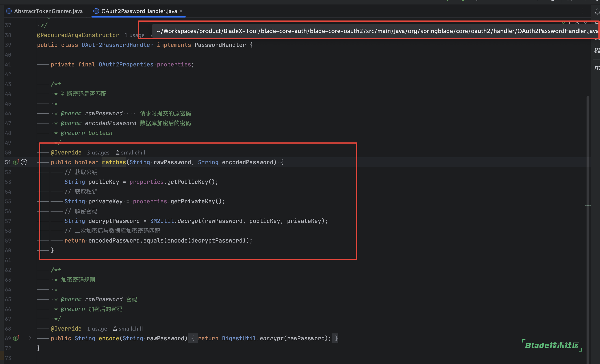Go to previous highlighted problem arrow
600x364 pixels.
pos(577,23)
